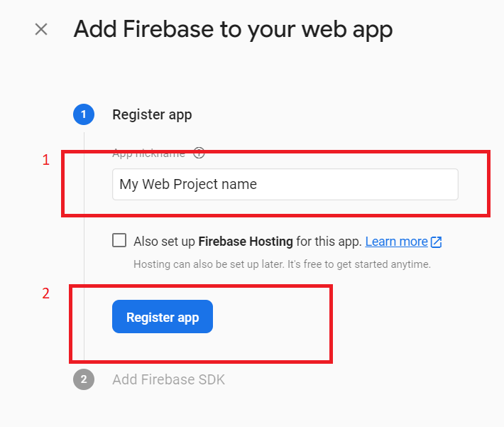Click the App nickname text field
Image resolution: width=504 pixels, height=427 pixels.
point(285,184)
